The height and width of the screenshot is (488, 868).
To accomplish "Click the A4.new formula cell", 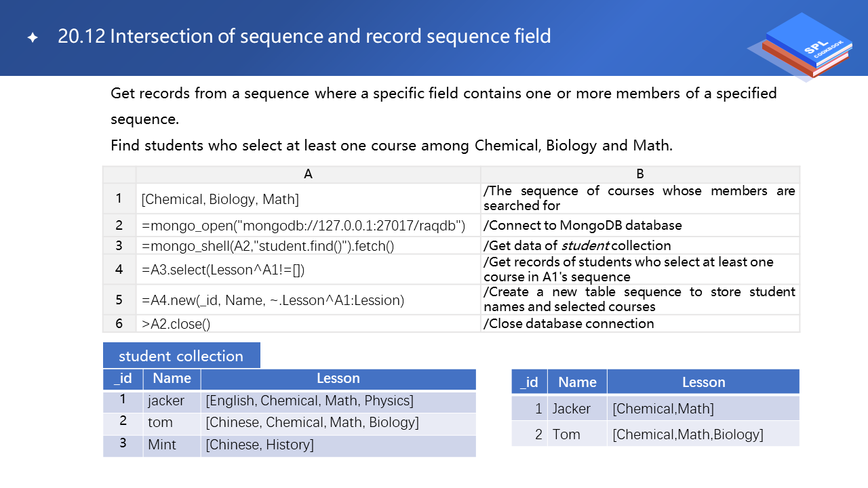I will 308,300.
